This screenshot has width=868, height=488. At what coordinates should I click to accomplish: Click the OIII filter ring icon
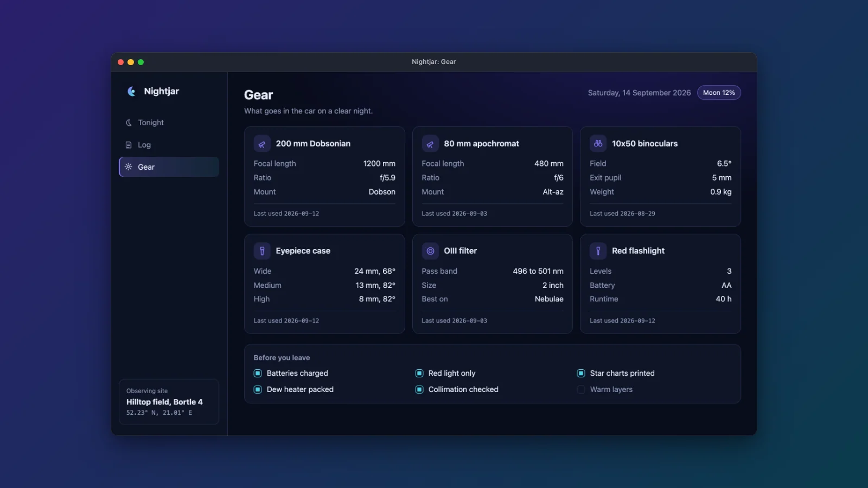pos(430,251)
